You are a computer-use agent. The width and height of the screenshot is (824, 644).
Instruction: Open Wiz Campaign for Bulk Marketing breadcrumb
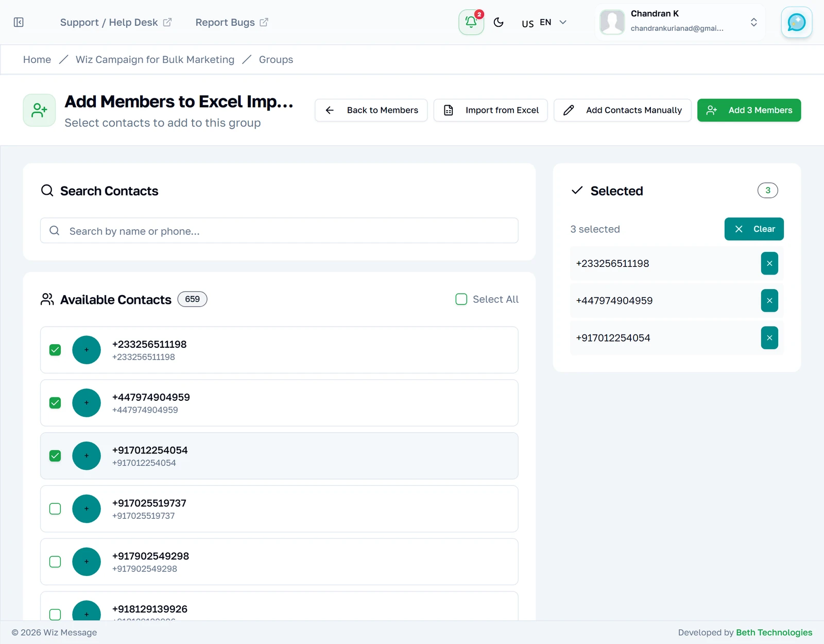pos(155,60)
